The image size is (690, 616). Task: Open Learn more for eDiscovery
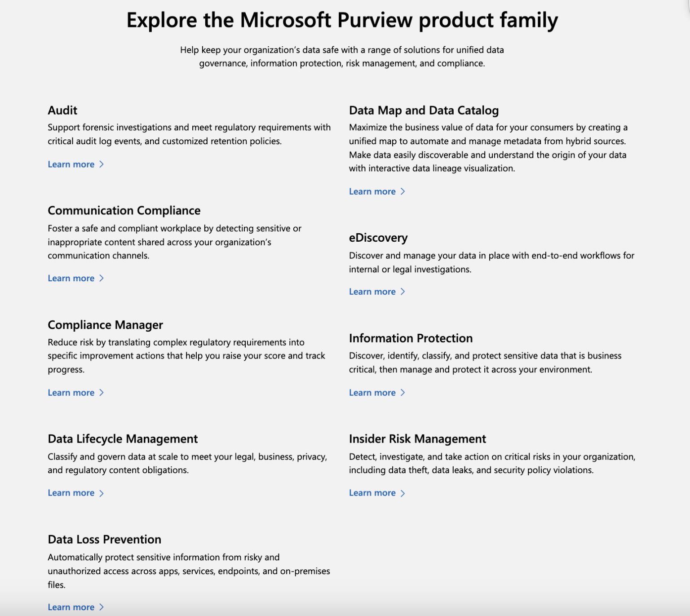(x=372, y=292)
